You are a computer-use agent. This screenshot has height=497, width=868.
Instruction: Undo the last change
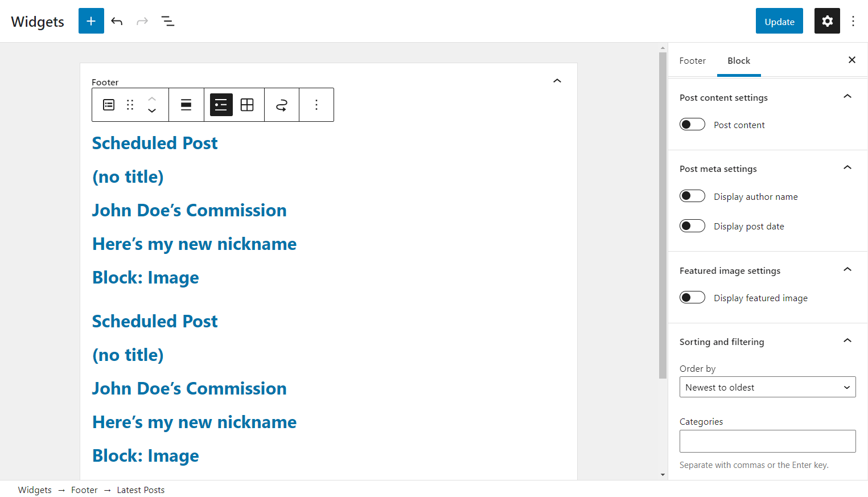[117, 21]
